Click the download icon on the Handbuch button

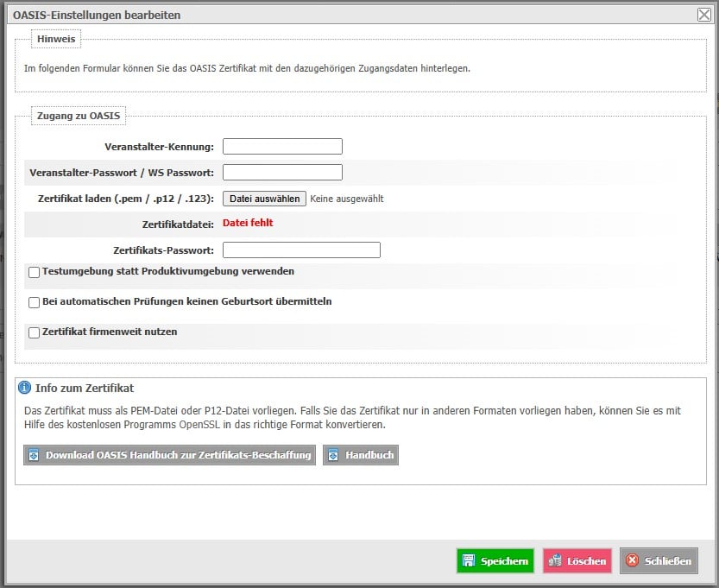click(333, 455)
